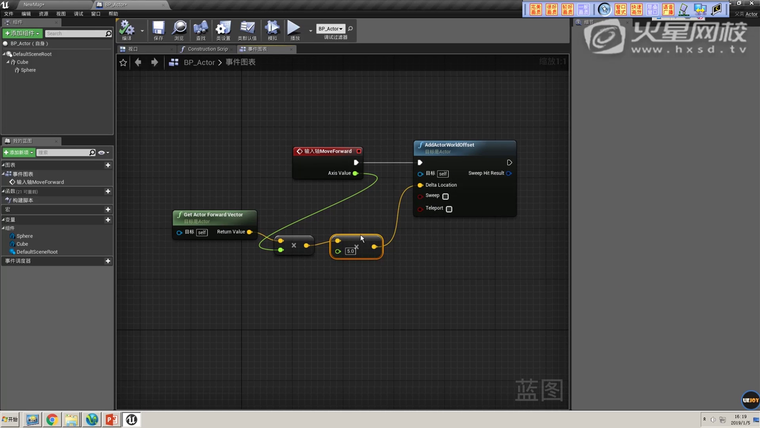The image size is (760, 428).
Task: Click the Compile blueprint toolbar icon
Action: pos(127,29)
